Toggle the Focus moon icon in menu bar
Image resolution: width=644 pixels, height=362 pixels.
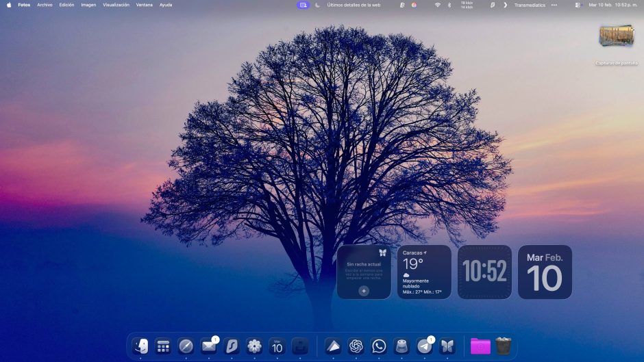point(317,5)
